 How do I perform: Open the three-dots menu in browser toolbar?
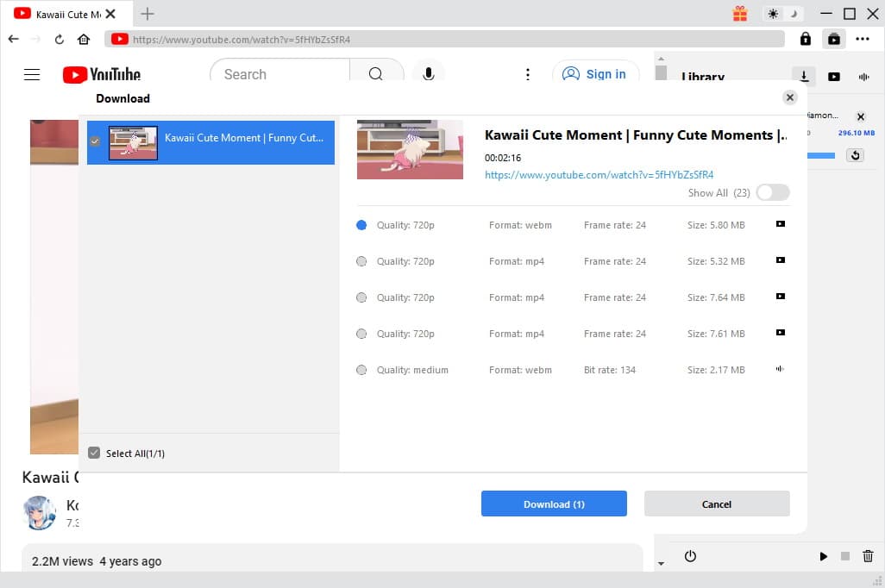click(863, 39)
